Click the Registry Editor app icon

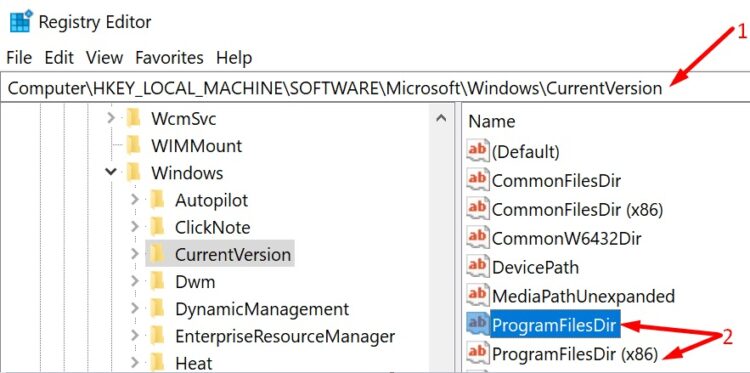pyautogui.click(x=21, y=21)
